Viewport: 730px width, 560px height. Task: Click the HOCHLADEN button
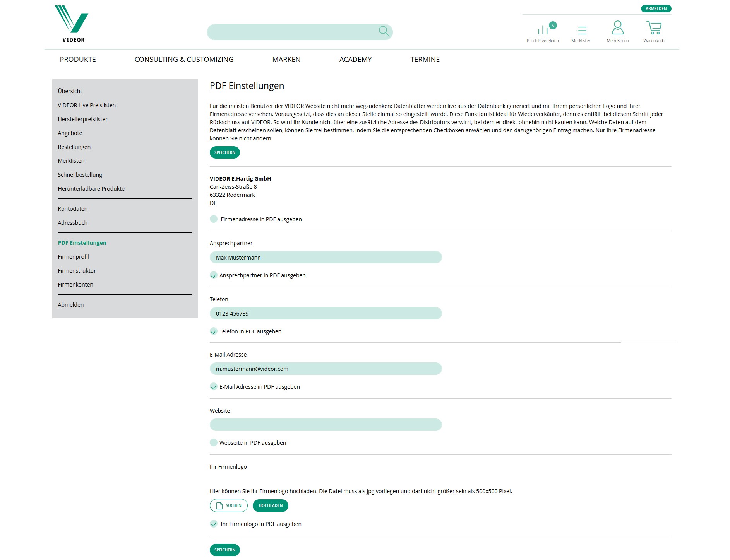271,505
